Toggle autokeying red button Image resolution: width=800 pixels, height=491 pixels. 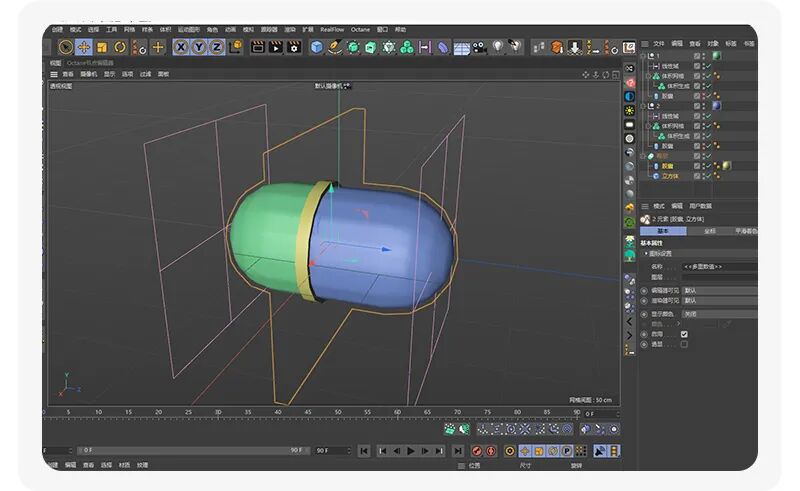point(491,451)
